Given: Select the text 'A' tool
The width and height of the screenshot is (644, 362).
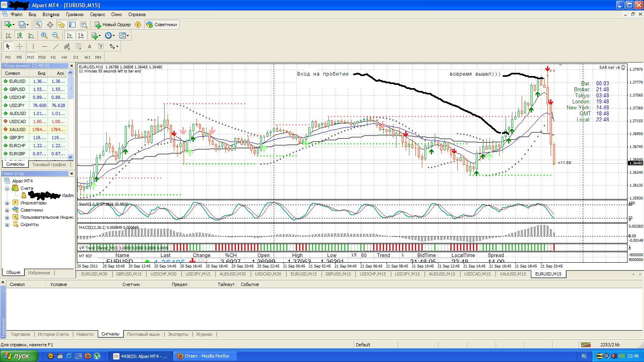Looking at the screenshot, I should pyautogui.click(x=89, y=46).
